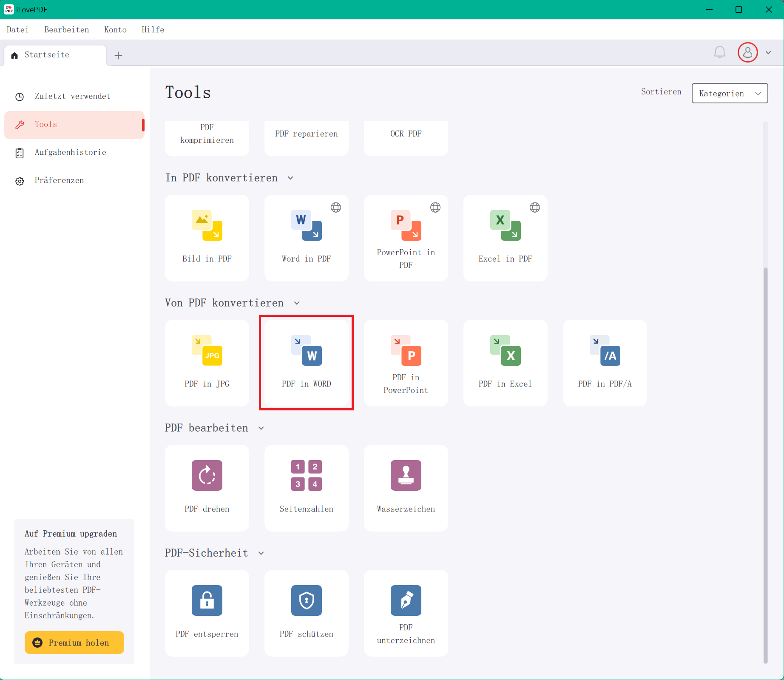Screen dimensions: 784x680
Task: Open the Datei menu
Action: point(17,30)
